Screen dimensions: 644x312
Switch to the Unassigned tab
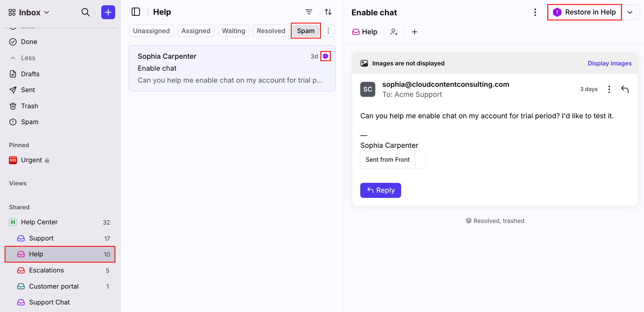[x=151, y=31]
